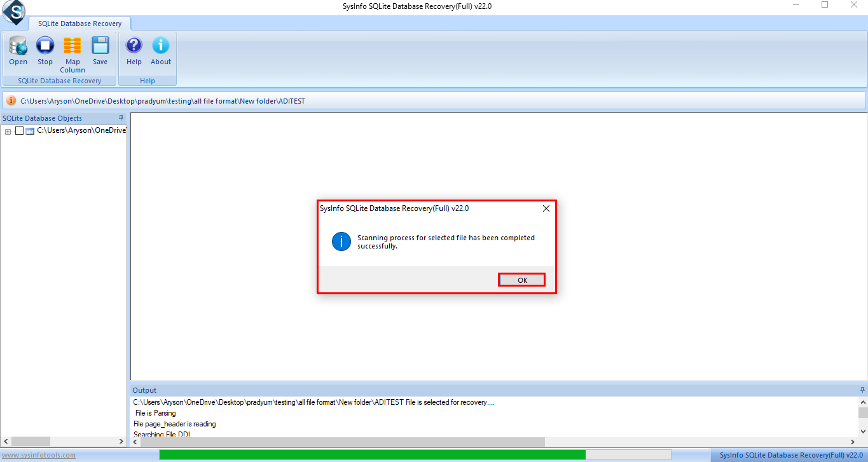
Task: Click the 'Help' ribbon group label
Action: (x=148, y=81)
